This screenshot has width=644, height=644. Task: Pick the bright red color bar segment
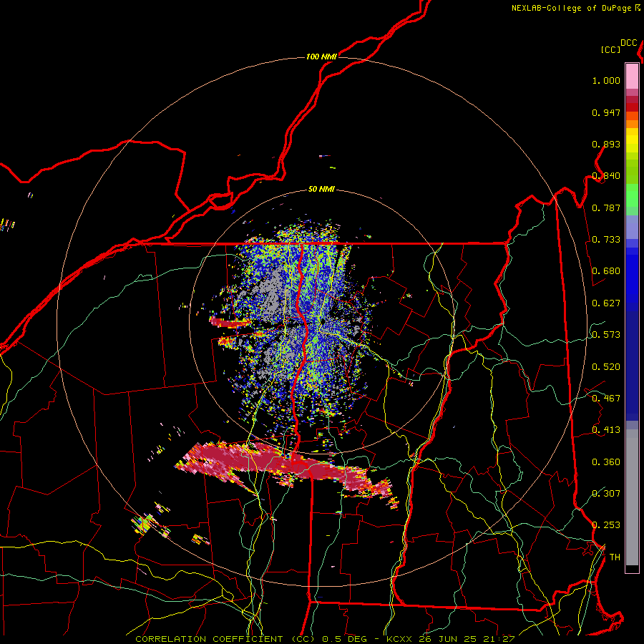[632, 107]
